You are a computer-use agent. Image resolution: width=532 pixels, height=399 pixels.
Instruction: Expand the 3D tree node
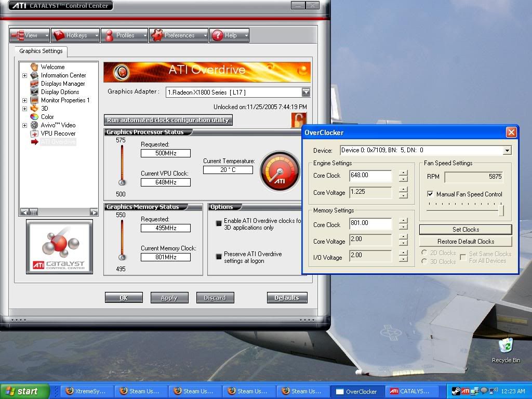point(25,109)
